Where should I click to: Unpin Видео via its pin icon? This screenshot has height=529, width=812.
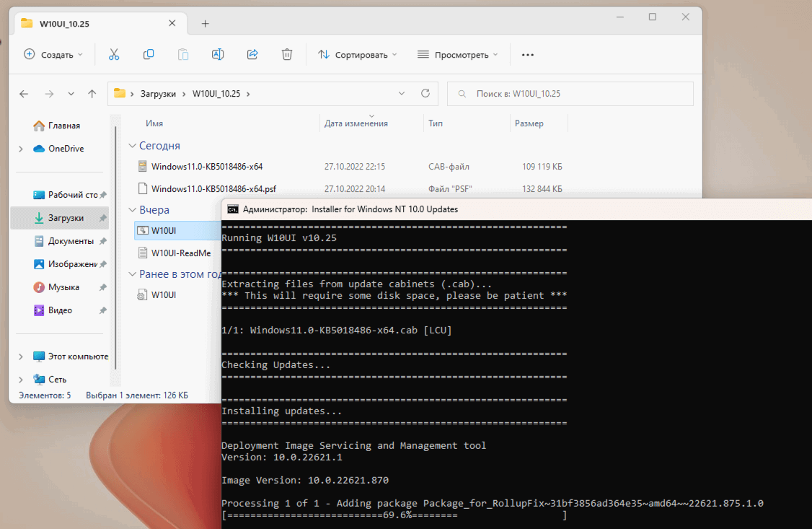coord(103,310)
